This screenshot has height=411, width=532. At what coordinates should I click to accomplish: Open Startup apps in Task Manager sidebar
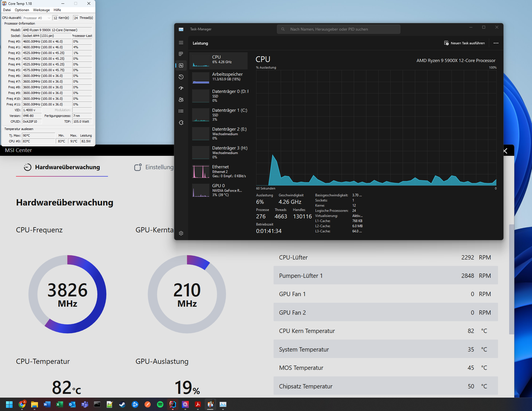click(181, 88)
